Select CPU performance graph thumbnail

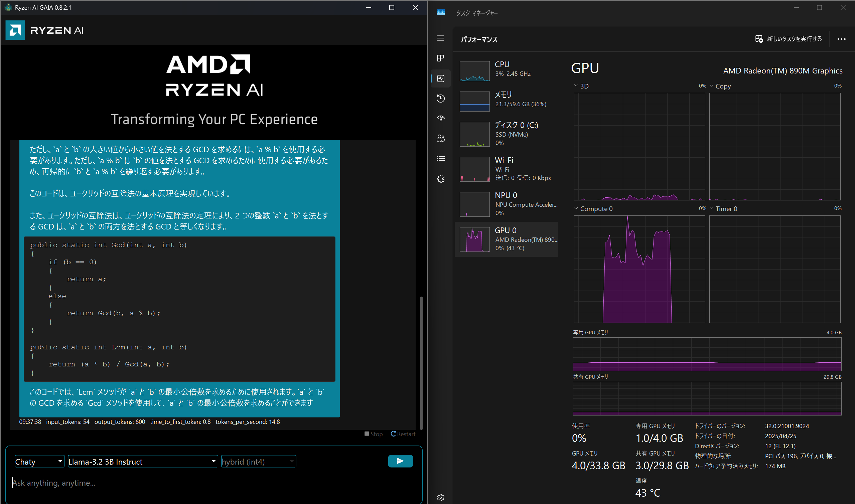[x=474, y=71]
